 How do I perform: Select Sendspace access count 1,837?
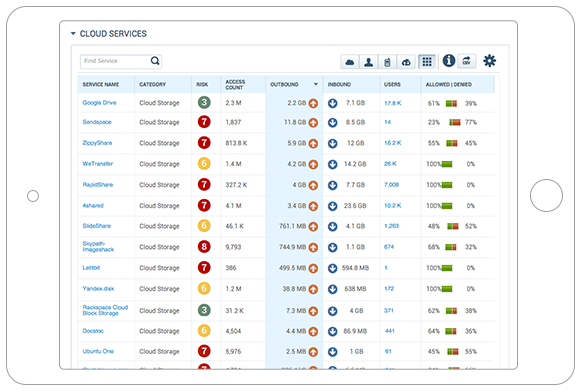point(233,122)
